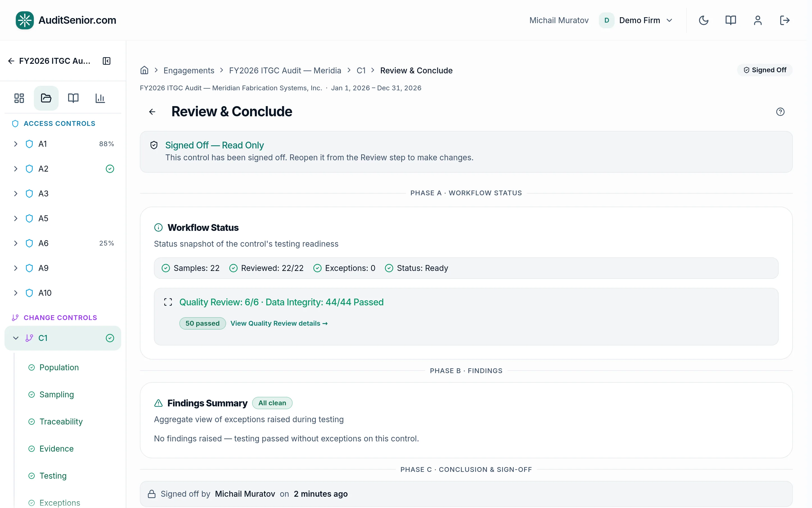Expand the Quality Review fullscreen icon
The width and height of the screenshot is (812, 508).
pos(168,302)
